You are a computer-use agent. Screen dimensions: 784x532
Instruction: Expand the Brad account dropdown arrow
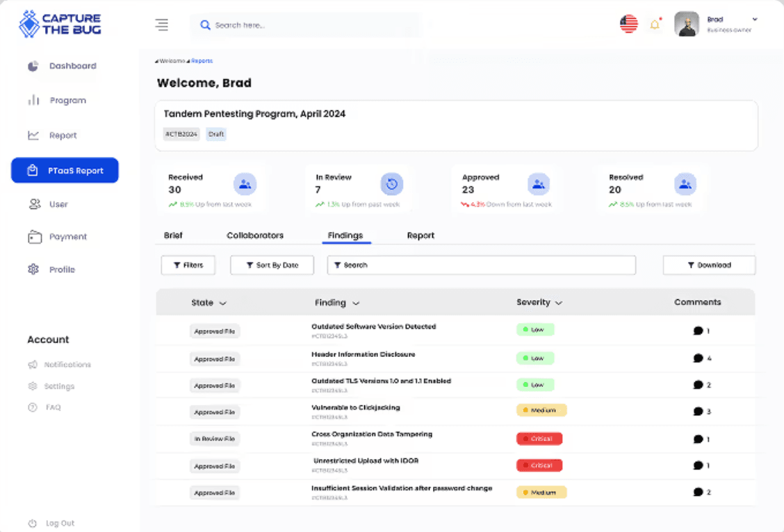coord(755,19)
